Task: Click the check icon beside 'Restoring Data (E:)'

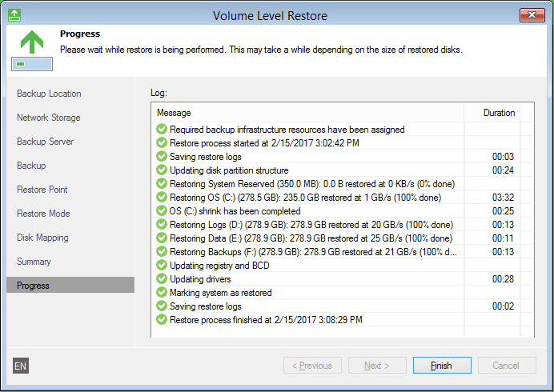Action: point(162,238)
